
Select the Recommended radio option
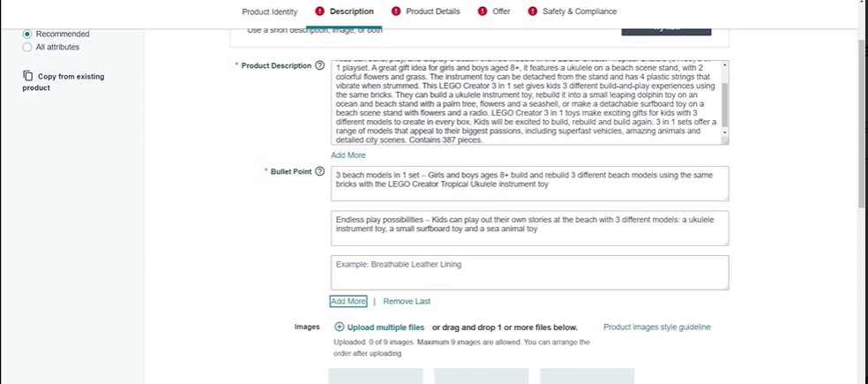coord(27,34)
